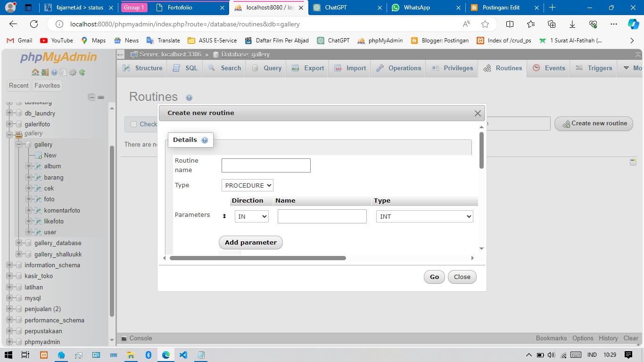644x362 pixels.
Task: Collapse the phpMyAdmin navigation panel arrow
Action: pos(121,55)
